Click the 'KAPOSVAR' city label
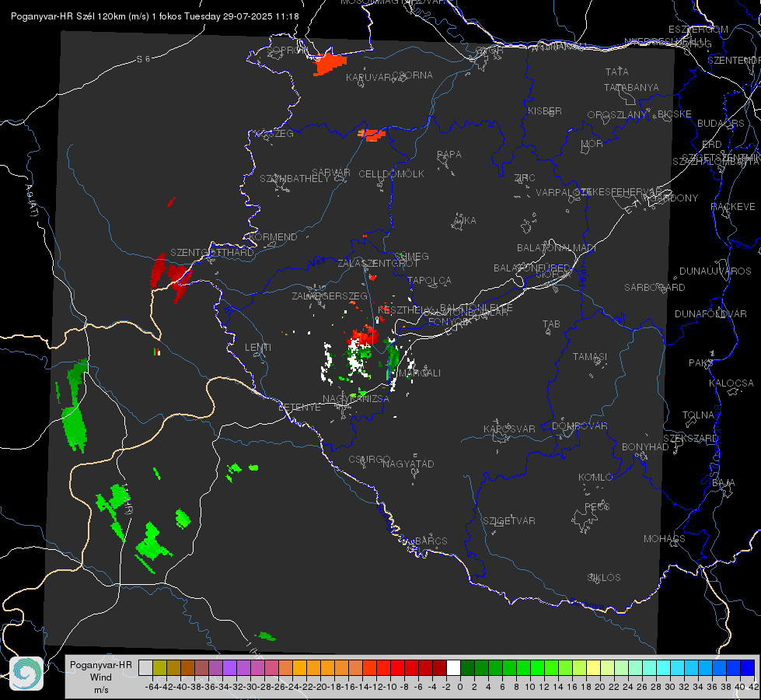The image size is (761, 700). (509, 429)
